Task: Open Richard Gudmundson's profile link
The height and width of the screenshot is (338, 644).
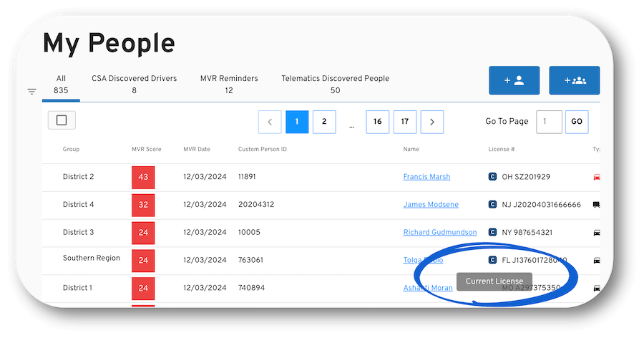Action: 440,233
